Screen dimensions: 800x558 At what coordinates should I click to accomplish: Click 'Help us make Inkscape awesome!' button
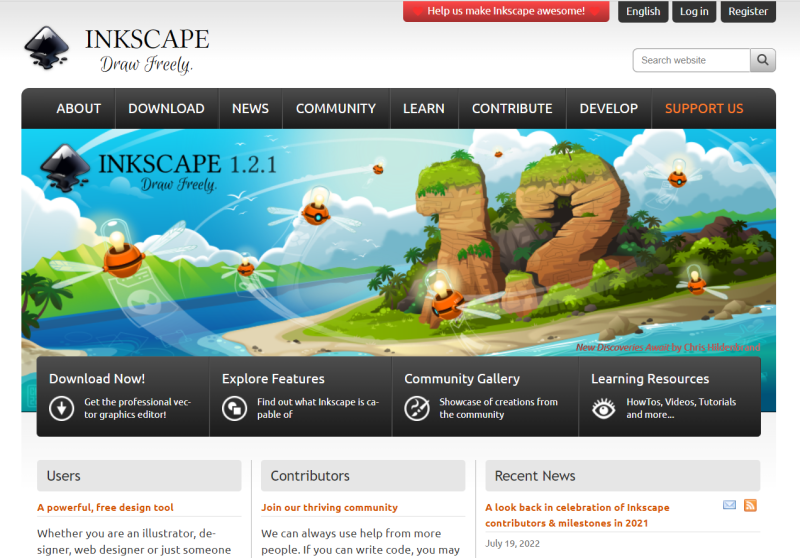(506, 11)
